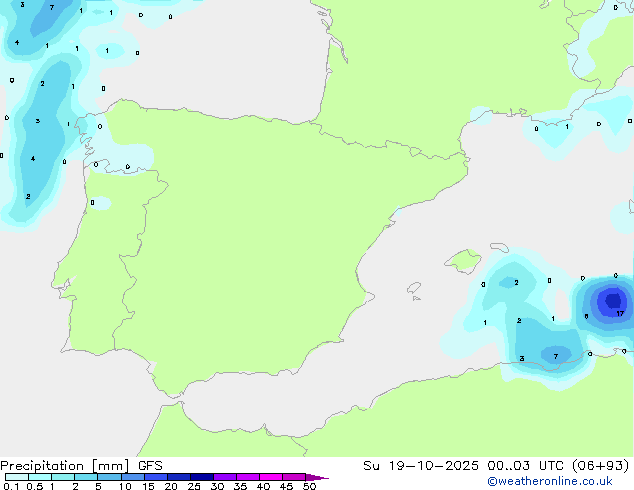
Task: Choose the 15–20 mm legend swatch
Action: 155,477
